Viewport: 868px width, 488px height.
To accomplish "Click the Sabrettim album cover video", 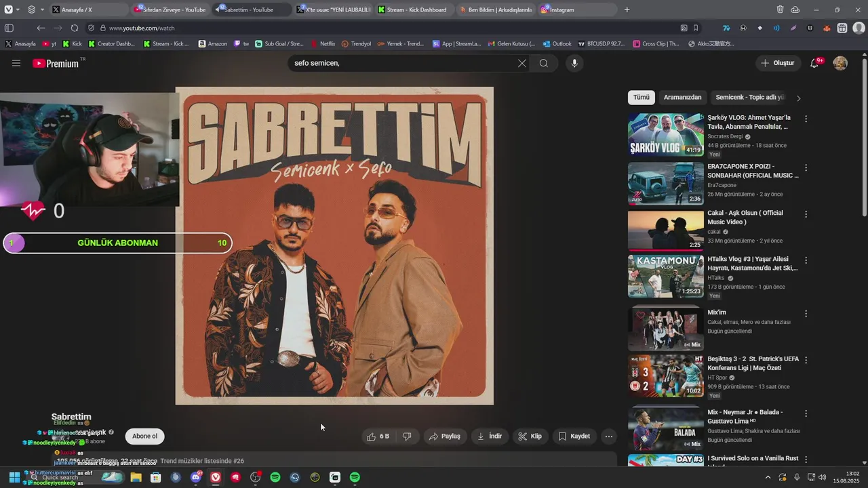I will [334, 245].
